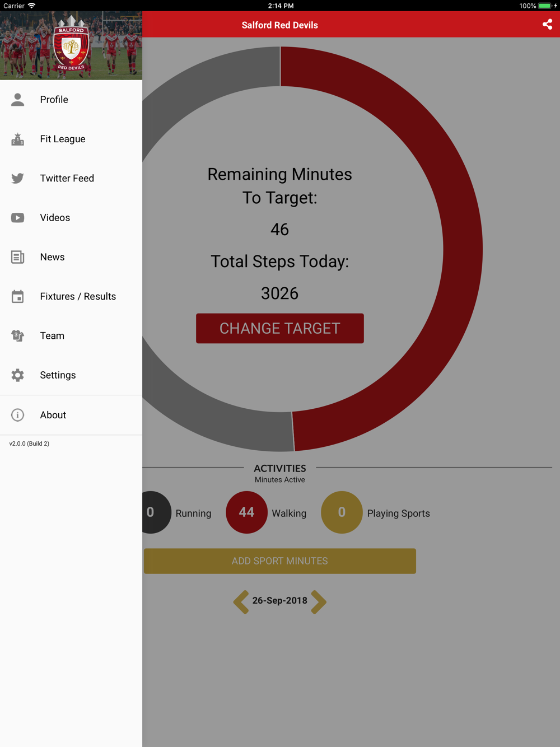This screenshot has width=560, height=747.
Task: Open the About info icon
Action: click(17, 415)
